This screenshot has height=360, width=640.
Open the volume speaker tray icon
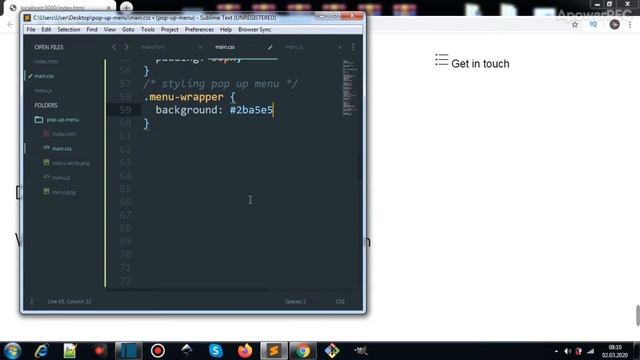coord(567,351)
